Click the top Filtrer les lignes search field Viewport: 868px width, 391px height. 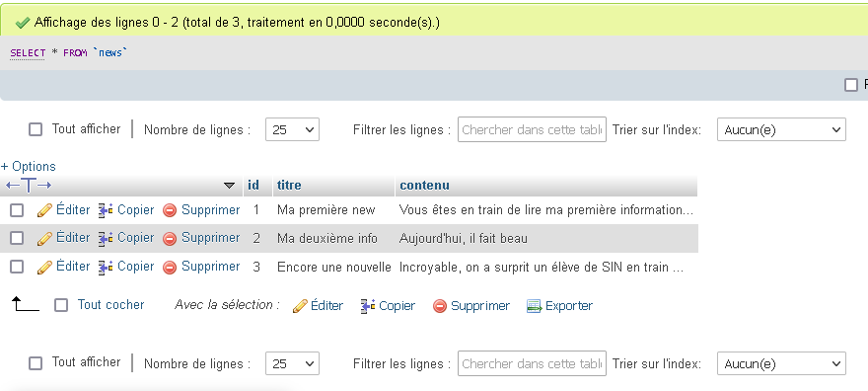pyautogui.click(x=532, y=129)
